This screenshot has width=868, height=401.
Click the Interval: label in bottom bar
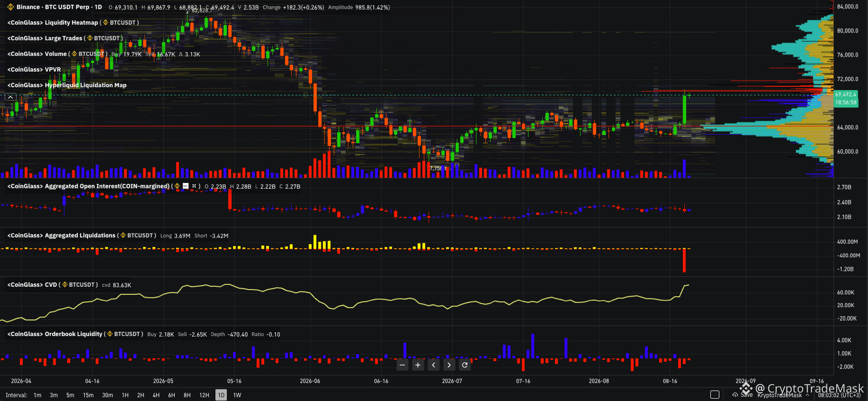click(16, 395)
